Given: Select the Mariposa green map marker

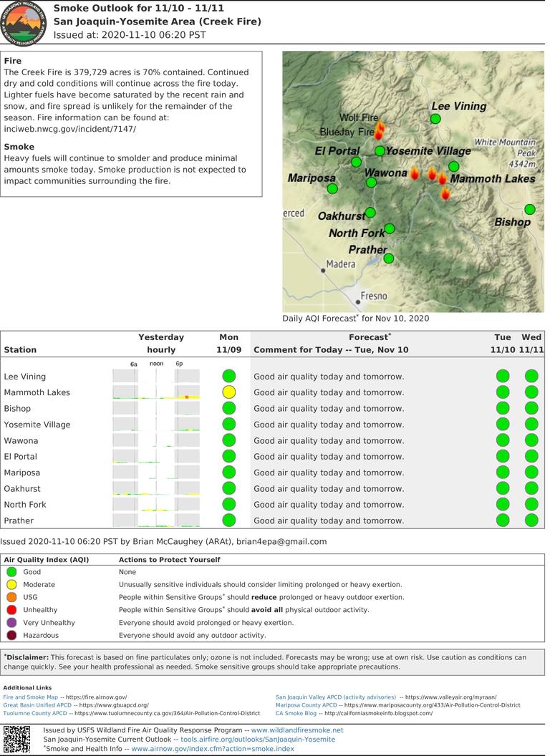Looking at the screenshot, I should click(332, 189).
